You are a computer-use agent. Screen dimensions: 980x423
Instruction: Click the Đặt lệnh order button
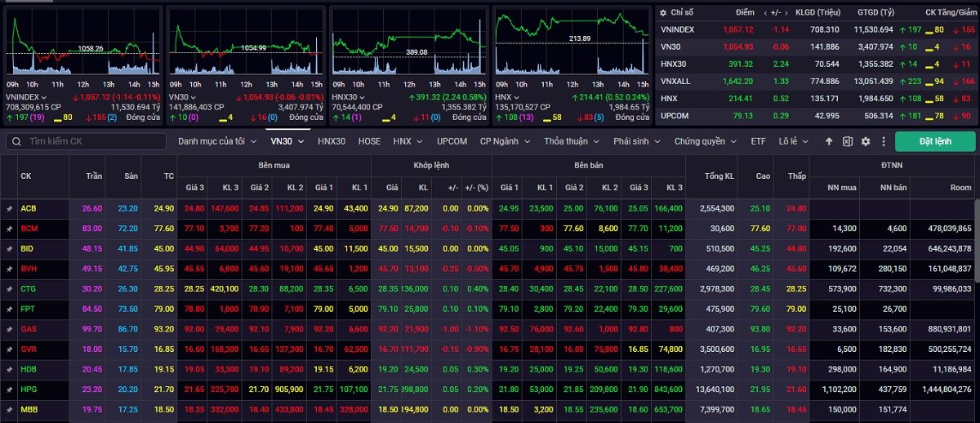point(934,141)
